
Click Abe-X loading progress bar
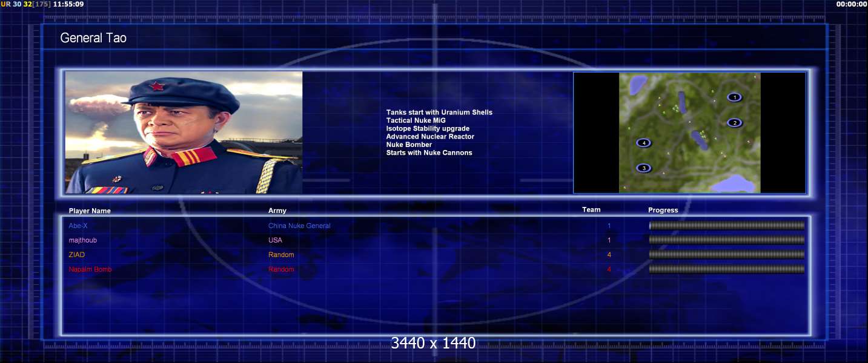click(726, 226)
